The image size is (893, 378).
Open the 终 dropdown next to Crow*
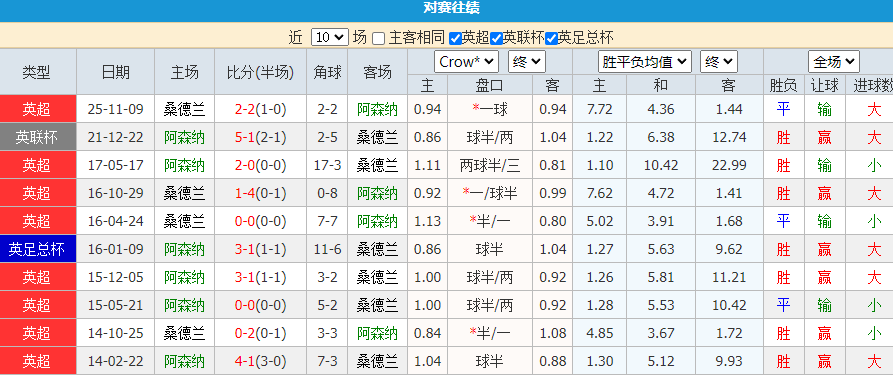coord(527,61)
